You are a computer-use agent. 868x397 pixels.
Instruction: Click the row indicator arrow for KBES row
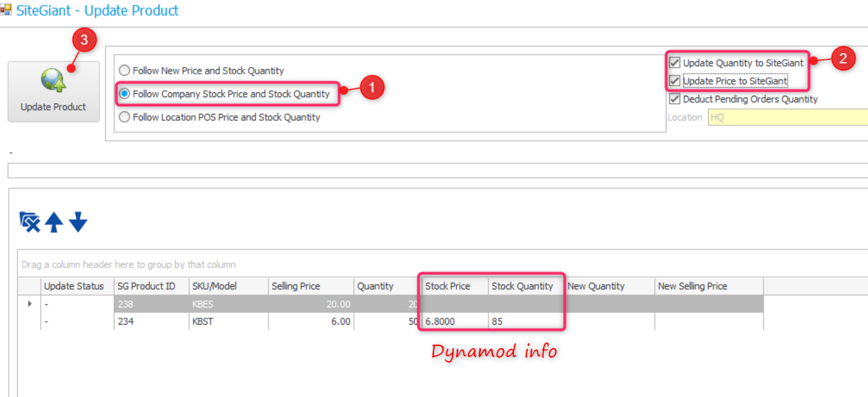29,304
